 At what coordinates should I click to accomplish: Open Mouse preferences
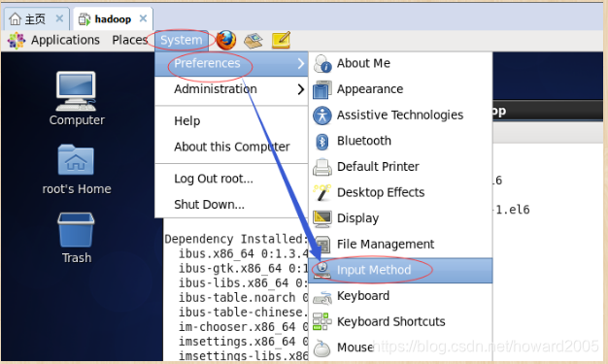(400, 347)
